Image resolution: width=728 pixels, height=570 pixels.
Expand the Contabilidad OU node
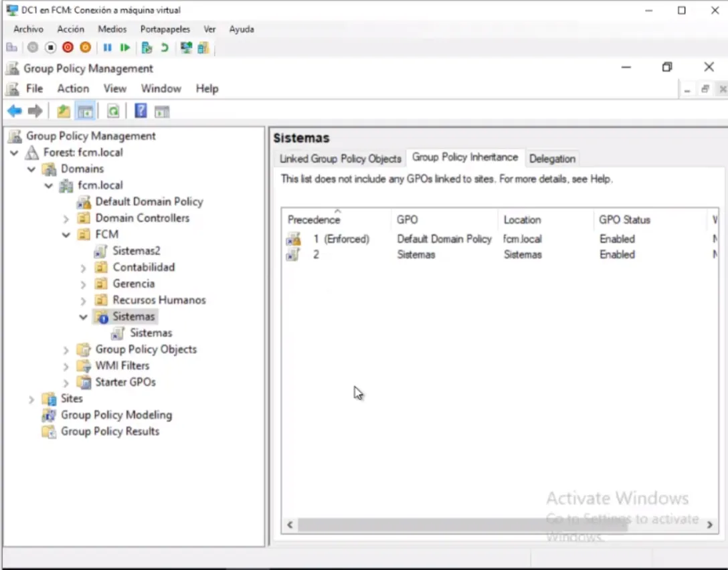tap(83, 268)
